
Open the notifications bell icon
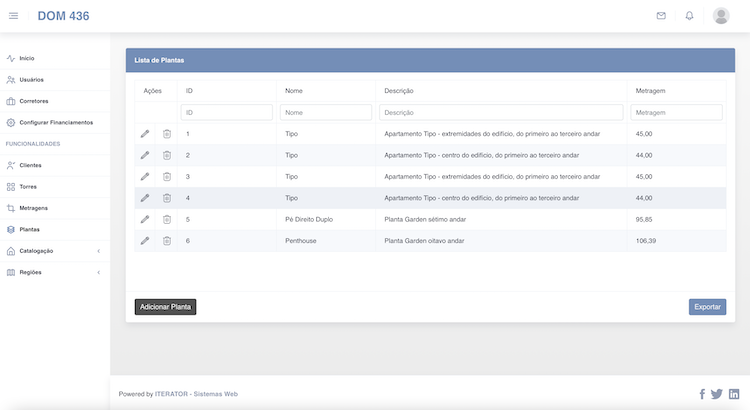point(689,16)
